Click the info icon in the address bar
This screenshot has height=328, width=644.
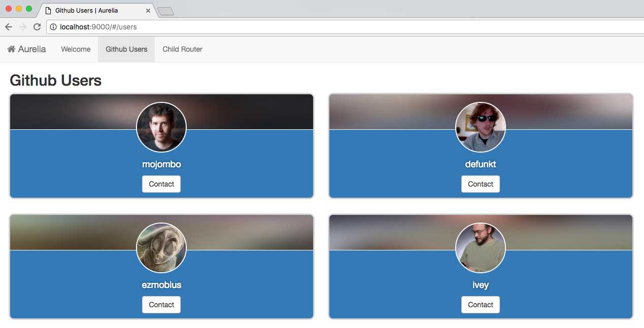[x=53, y=27]
